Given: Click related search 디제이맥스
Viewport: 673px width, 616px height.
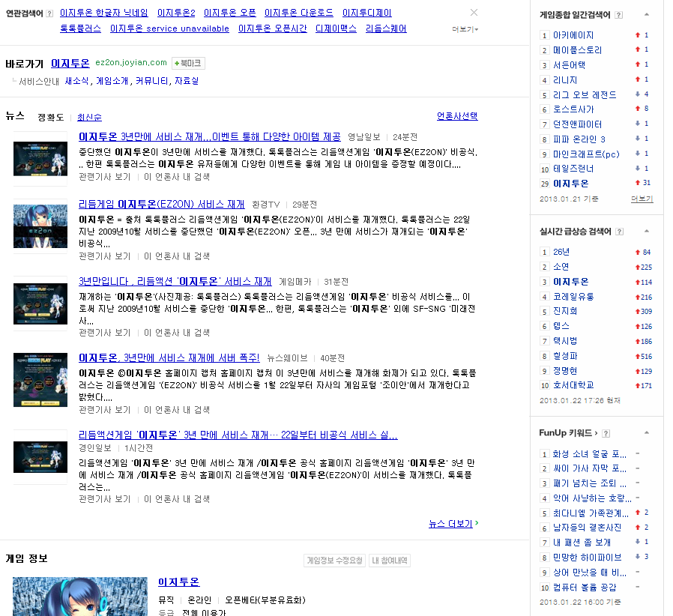Looking at the screenshot, I should pos(336,28).
